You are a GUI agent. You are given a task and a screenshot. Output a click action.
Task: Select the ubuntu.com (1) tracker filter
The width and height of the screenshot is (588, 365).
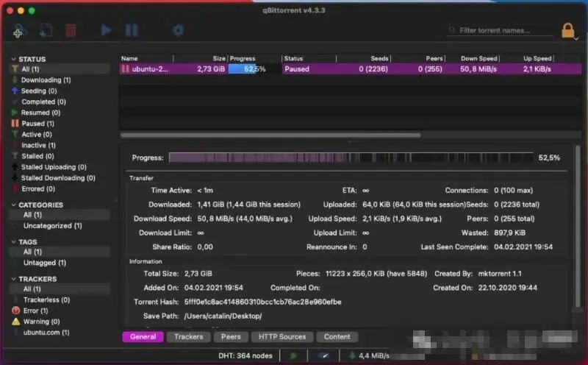60,333
